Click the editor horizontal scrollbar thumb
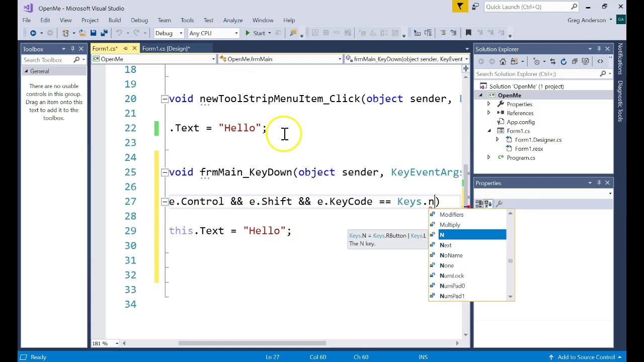This screenshot has width=644, height=362. [x=252, y=343]
